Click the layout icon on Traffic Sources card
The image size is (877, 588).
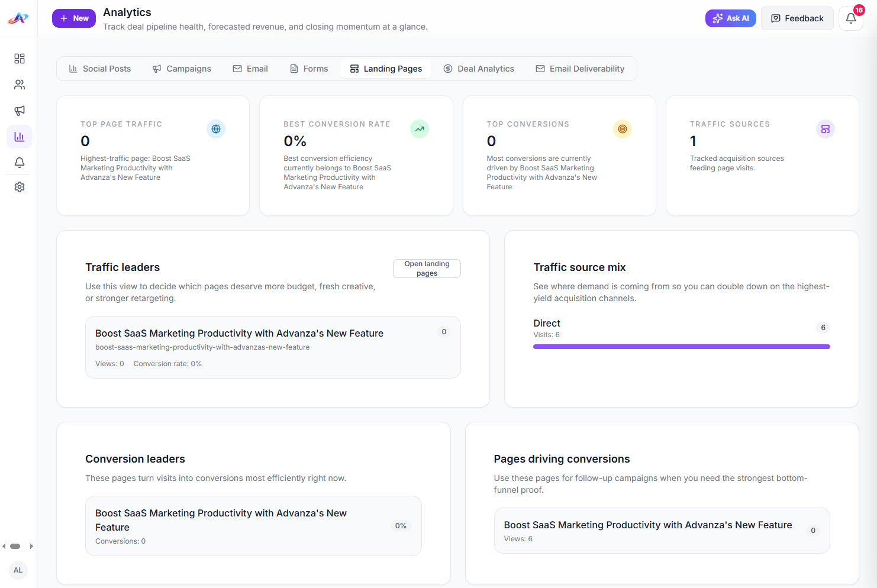coord(826,129)
